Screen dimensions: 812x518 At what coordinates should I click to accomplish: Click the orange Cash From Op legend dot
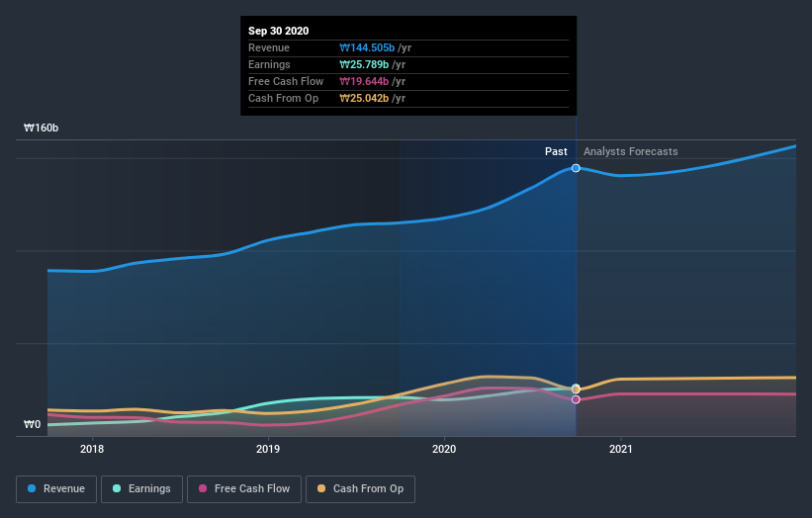tap(321, 488)
